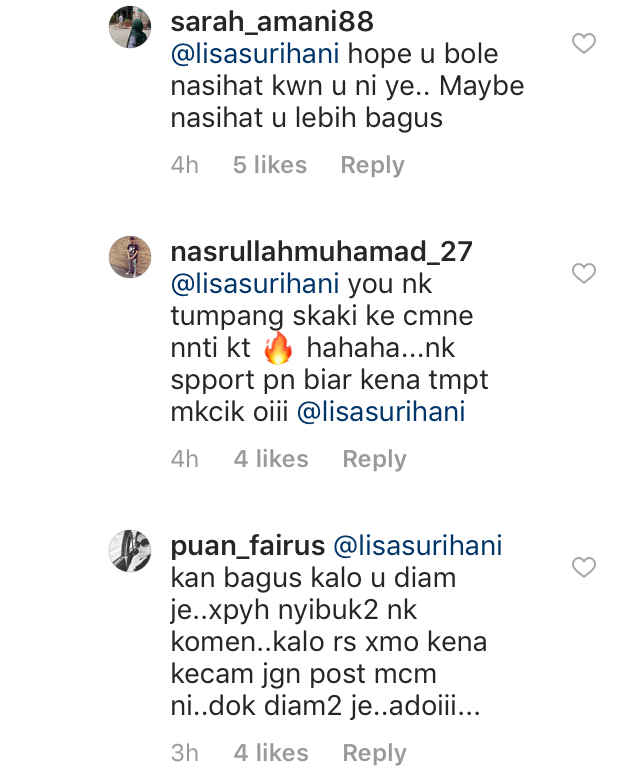The height and width of the screenshot is (770, 640).
Task: Tap the 3h timestamp under puan_fairus's comment
Action: point(185,753)
